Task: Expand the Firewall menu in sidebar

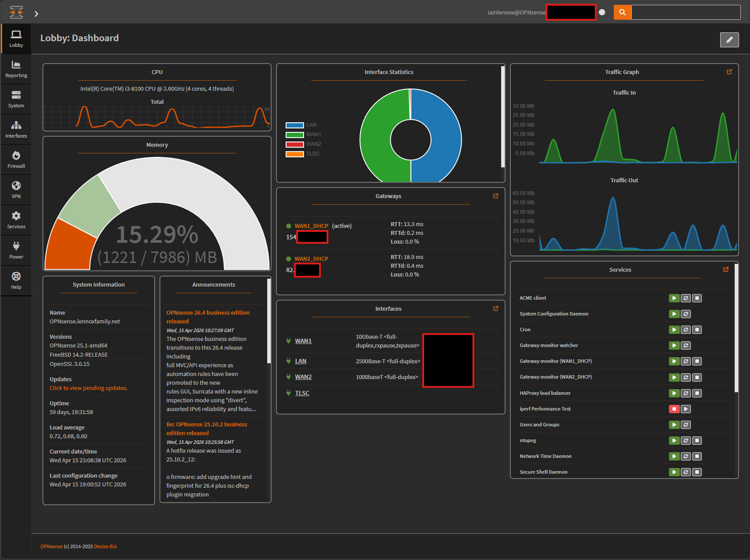Action: click(x=16, y=159)
